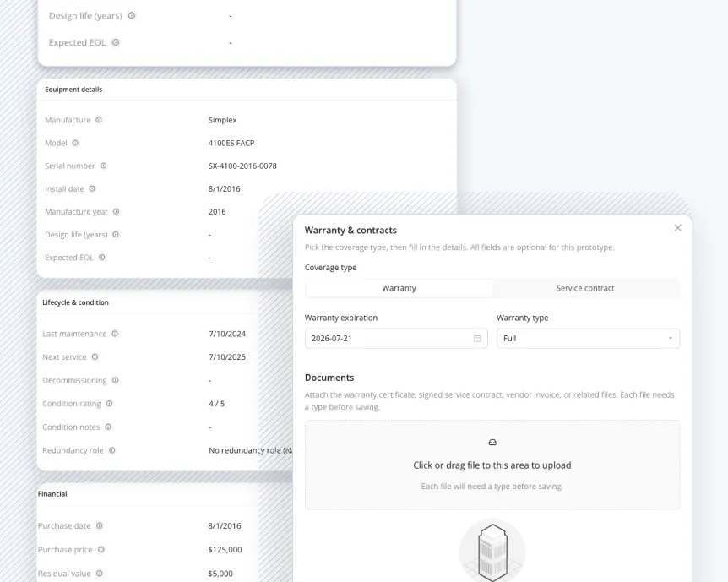Open the calendar picker for Warranty expiration

pos(477,339)
